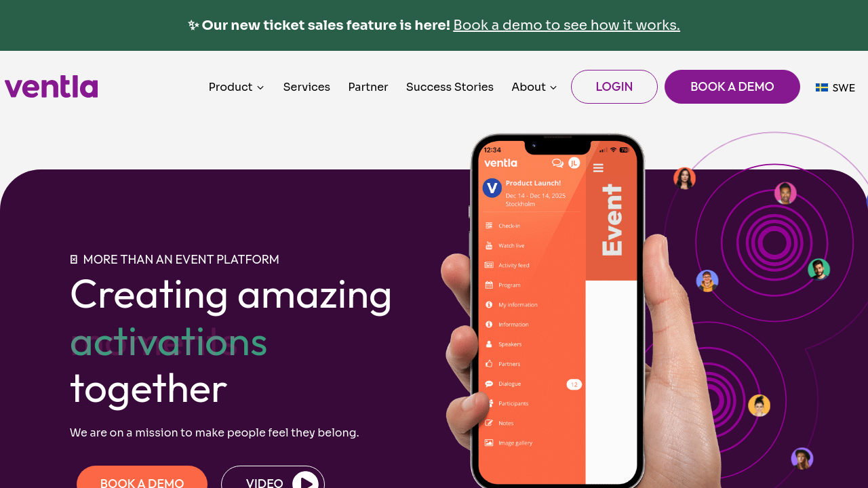Viewport: 868px width, 488px height.
Task: Click the Image gallery icon on the phone
Action: pyautogui.click(x=489, y=443)
